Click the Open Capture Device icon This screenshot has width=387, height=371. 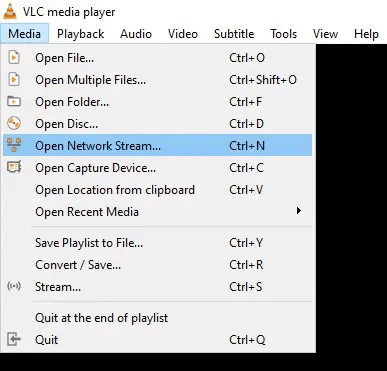coord(14,167)
